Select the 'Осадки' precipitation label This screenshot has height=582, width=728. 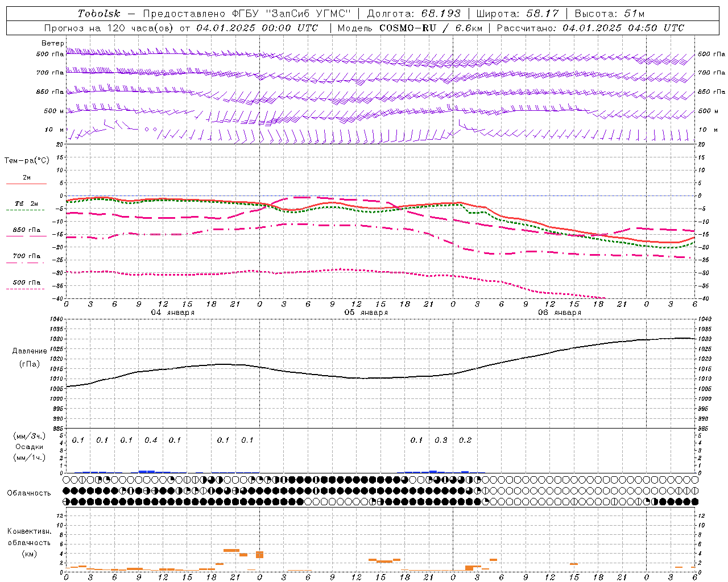point(30,447)
